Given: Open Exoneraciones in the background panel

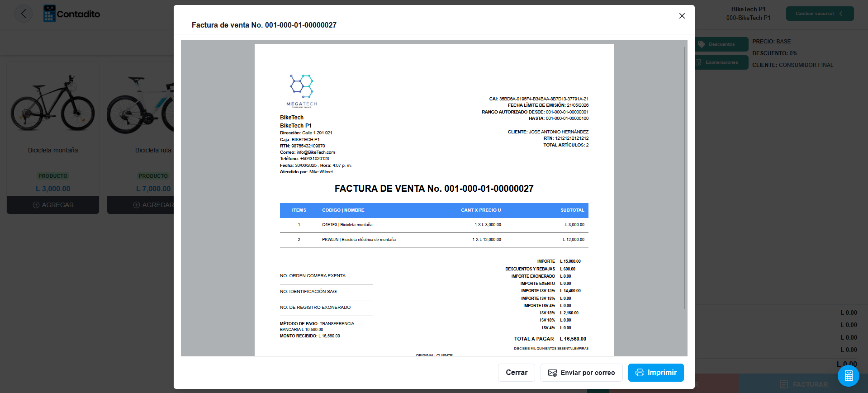Looking at the screenshot, I should coord(721,62).
